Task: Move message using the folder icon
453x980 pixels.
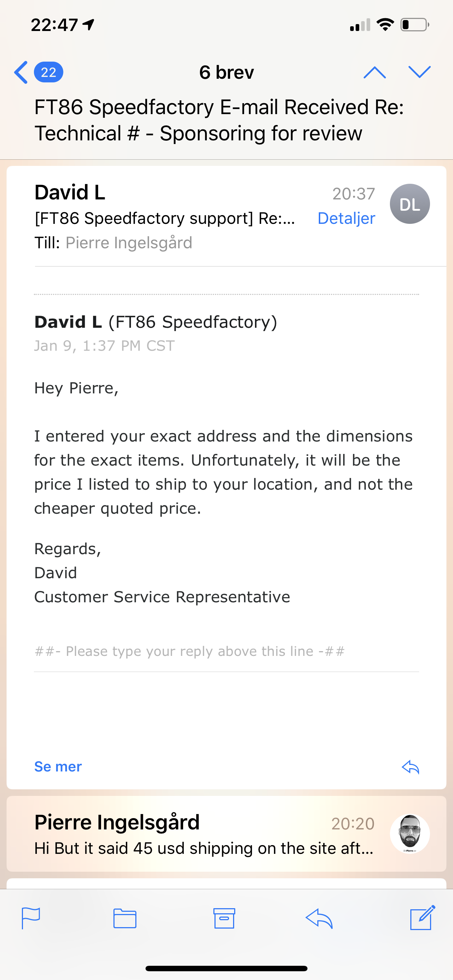Action: (x=125, y=918)
